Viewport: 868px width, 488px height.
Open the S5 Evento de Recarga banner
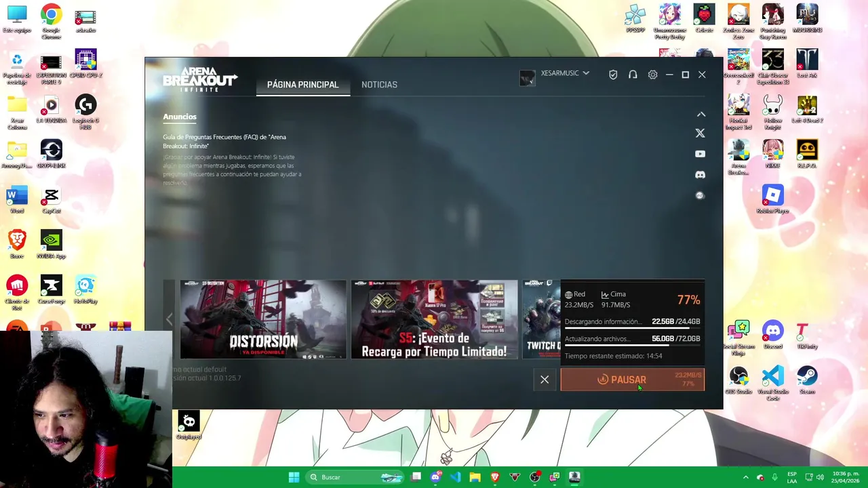coord(434,319)
